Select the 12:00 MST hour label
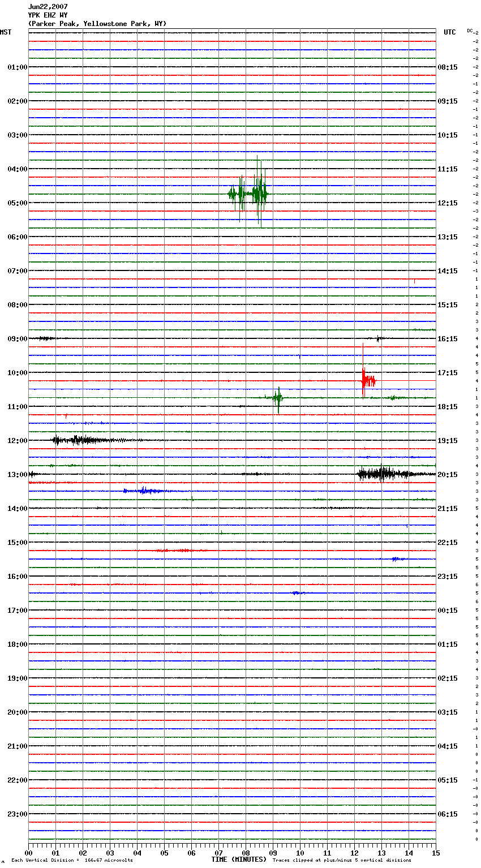The width and height of the screenshot is (481, 868). point(18,441)
